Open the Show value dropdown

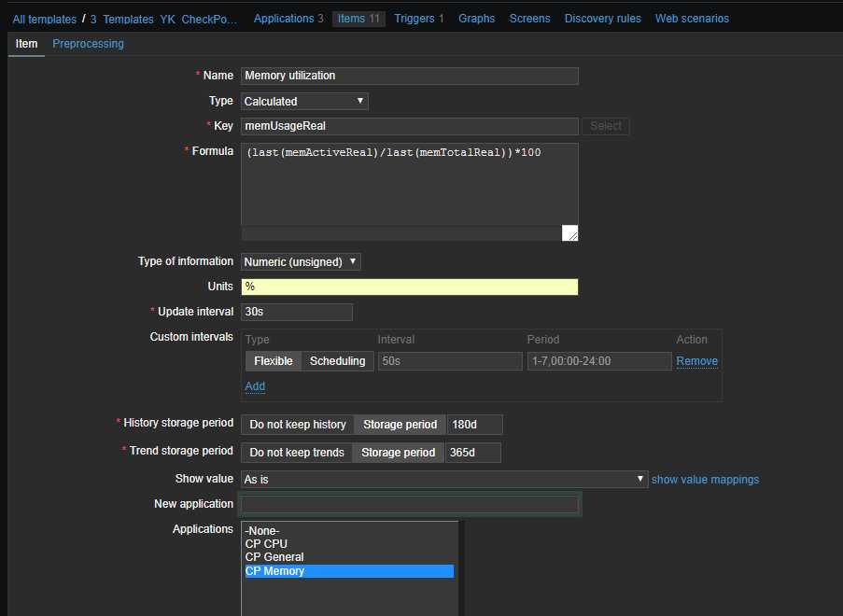coord(443,479)
